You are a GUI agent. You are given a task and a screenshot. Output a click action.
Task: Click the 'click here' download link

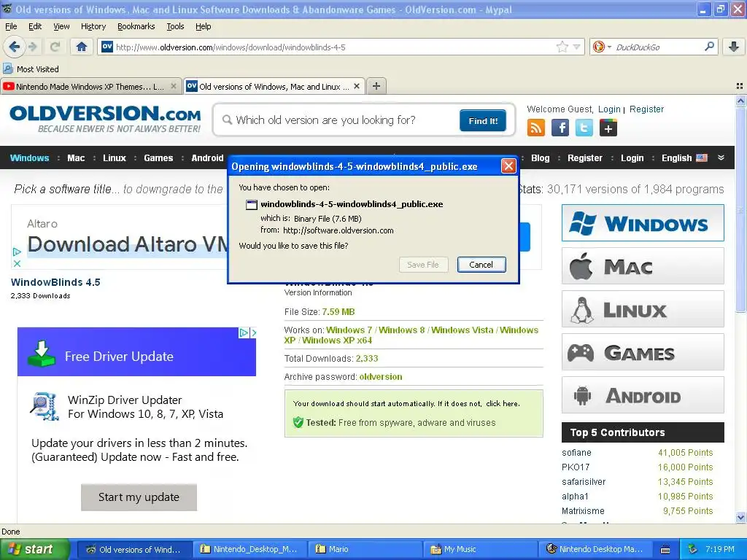[502, 403]
